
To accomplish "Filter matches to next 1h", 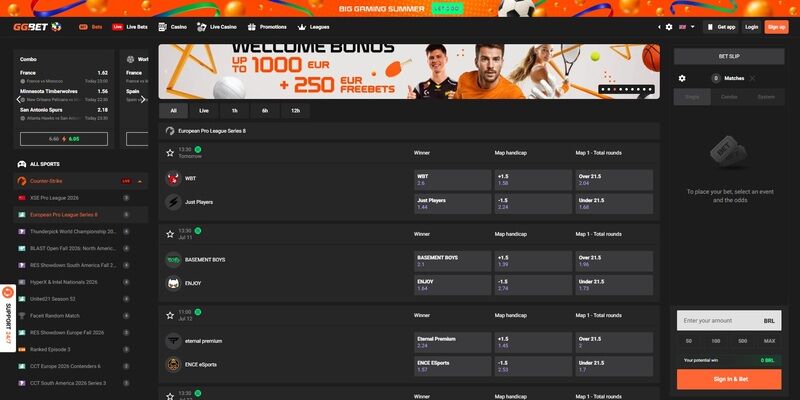I will [235, 111].
